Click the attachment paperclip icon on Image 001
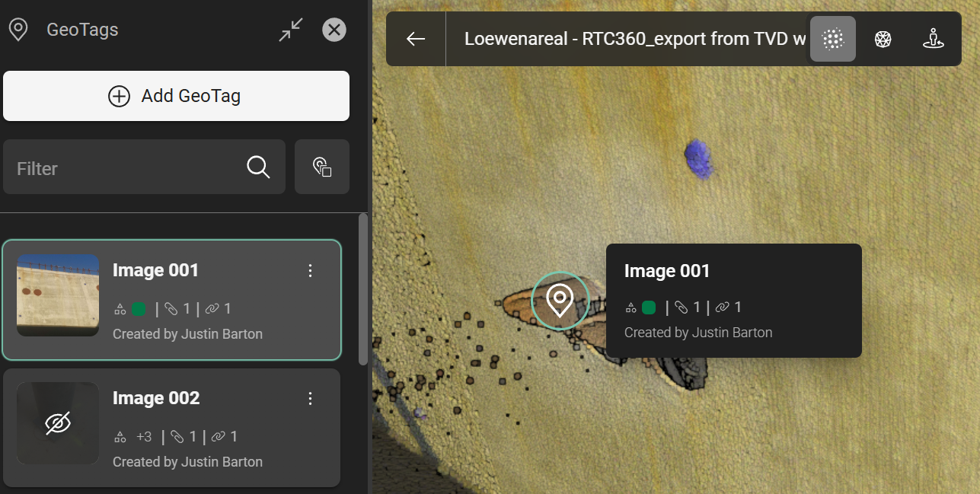Image resolution: width=980 pixels, height=494 pixels. (172, 309)
